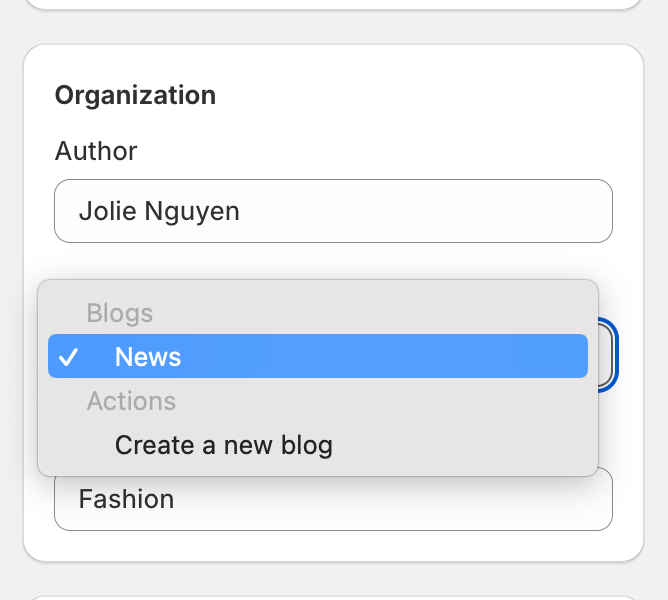Choose Create a new blog
This screenshot has width=668, height=600.
pos(223,445)
